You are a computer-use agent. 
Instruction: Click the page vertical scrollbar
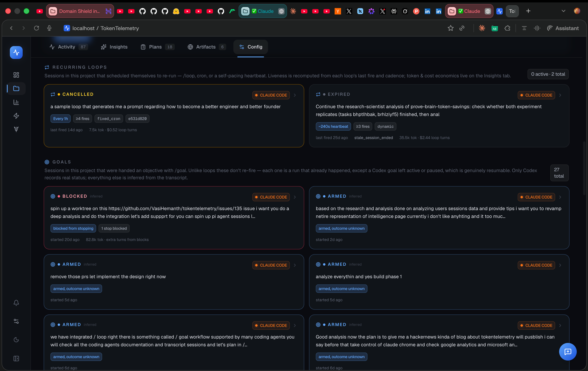[x=584, y=168]
